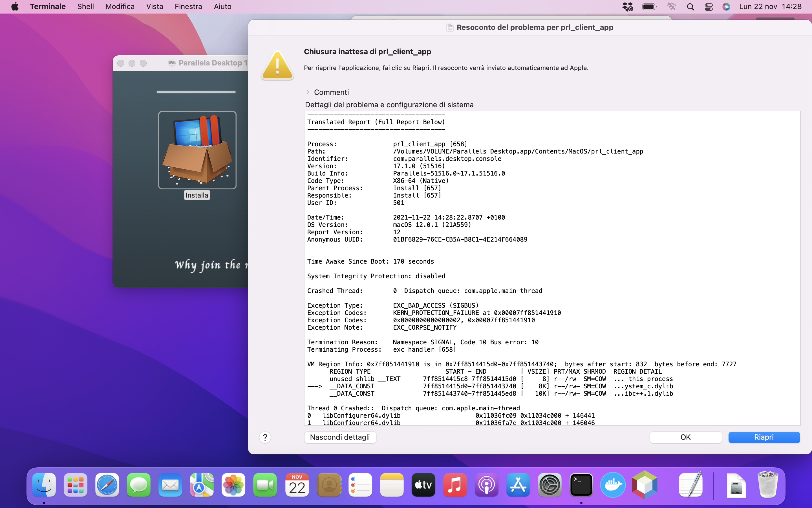This screenshot has width=812, height=508.
Task: Click "Time Awake Since Boot: 170 seconds"
Action: (370, 261)
